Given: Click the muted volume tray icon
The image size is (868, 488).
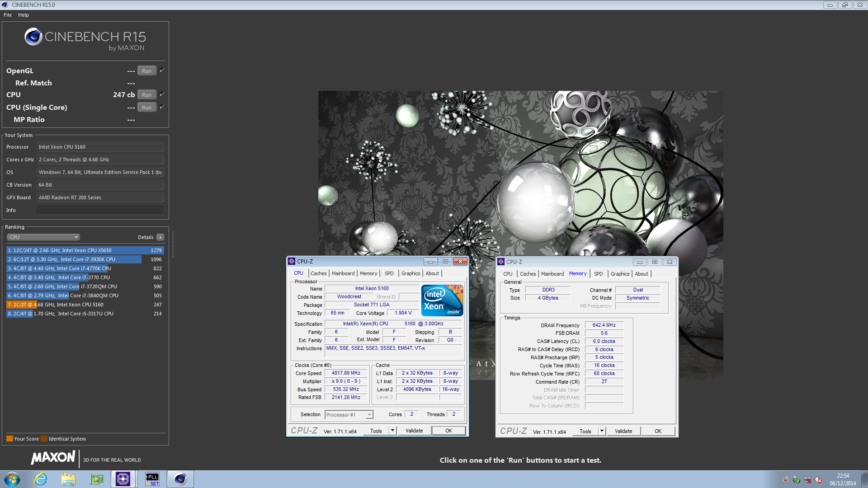Looking at the screenshot, I should (x=818, y=480).
